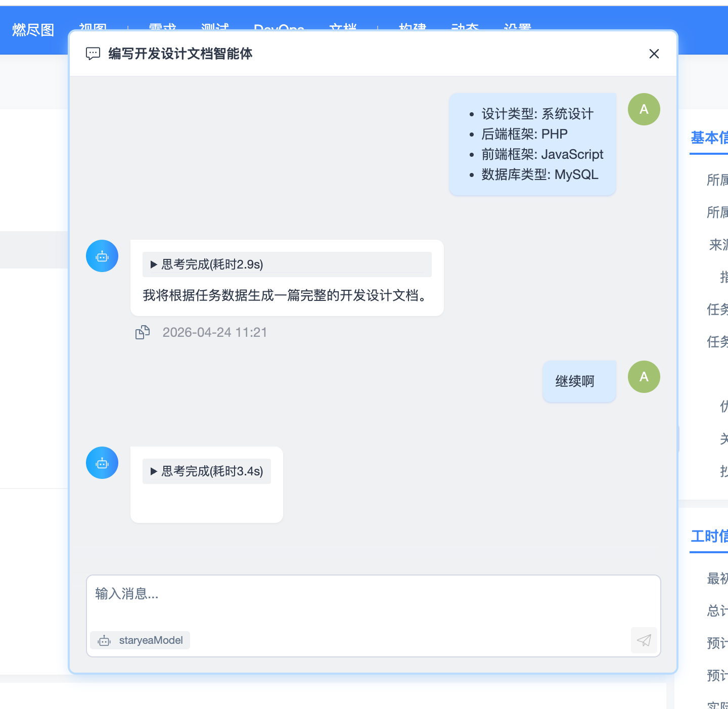Image resolution: width=728 pixels, height=709 pixels.
Task: Click the user avatar A next to 继续啊
Action: pos(644,377)
